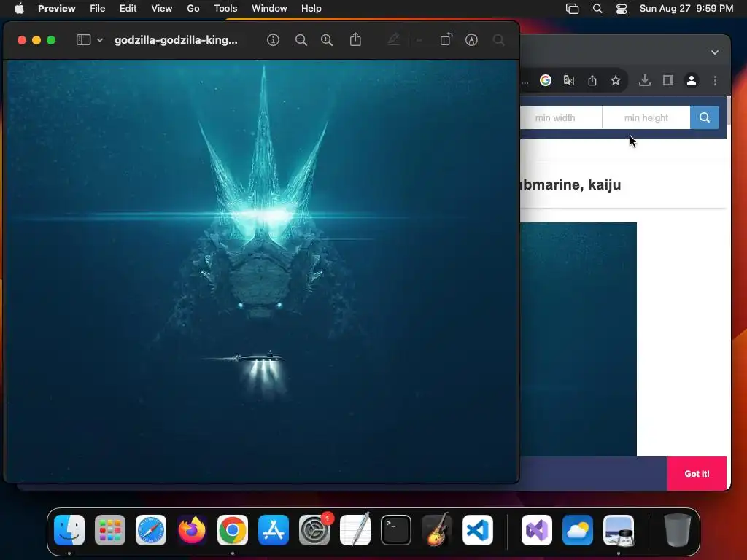
Task: Click the min height input field
Action: 646,117
